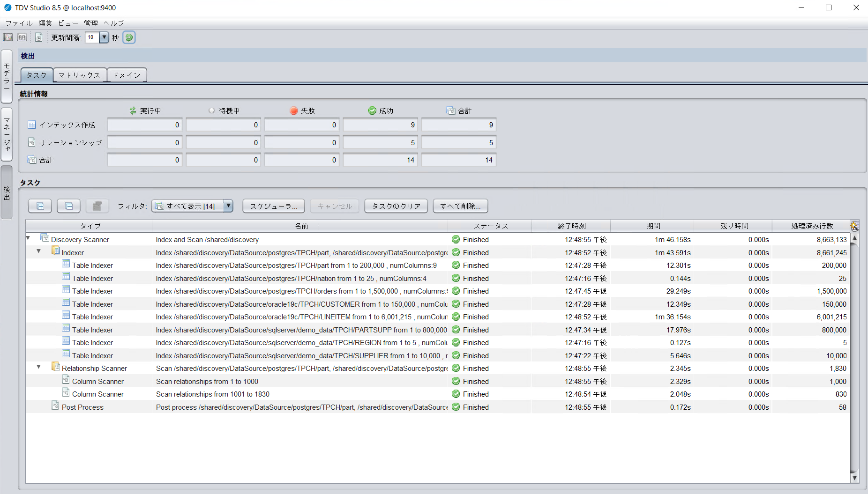Sort by the タイプ column header
Image resolution: width=868 pixels, height=494 pixels.
[x=90, y=226]
